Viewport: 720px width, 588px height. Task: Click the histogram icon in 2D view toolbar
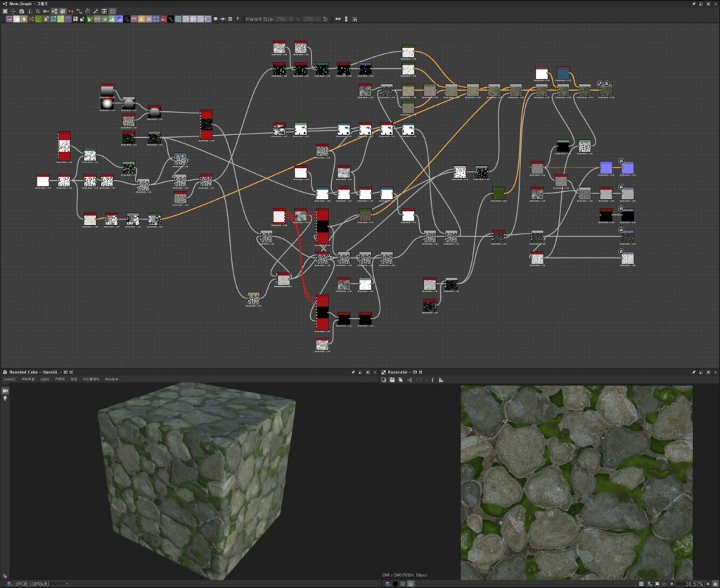pos(441,380)
